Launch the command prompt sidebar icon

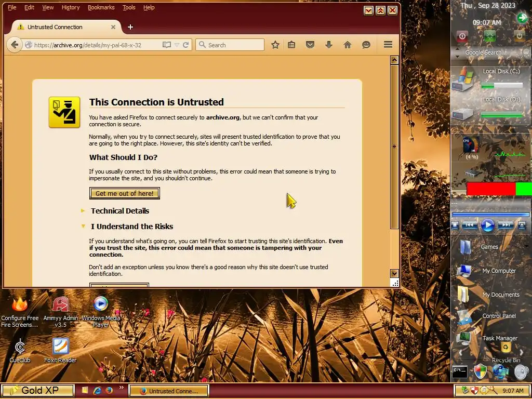coord(460,372)
